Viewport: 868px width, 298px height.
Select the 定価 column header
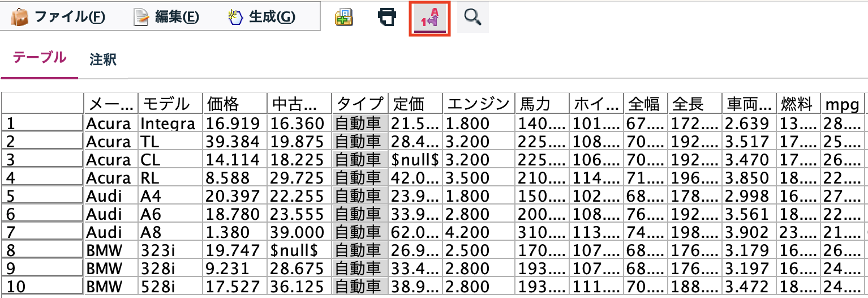tap(416, 104)
